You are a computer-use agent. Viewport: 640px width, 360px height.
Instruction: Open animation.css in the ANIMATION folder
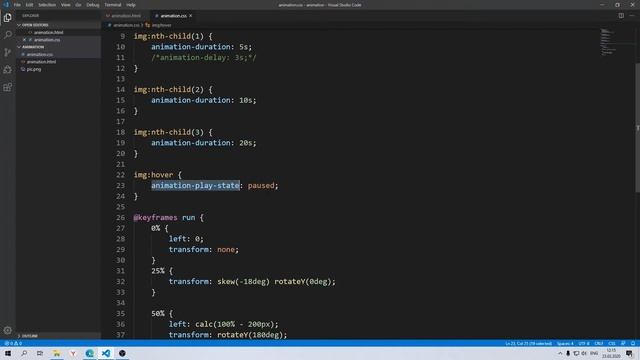pos(40,54)
